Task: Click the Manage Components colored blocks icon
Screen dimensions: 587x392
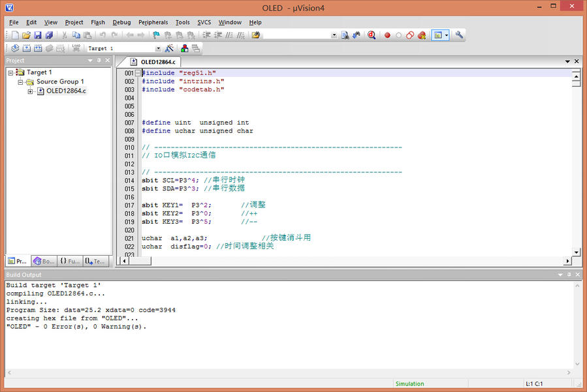Action: click(x=185, y=48)
